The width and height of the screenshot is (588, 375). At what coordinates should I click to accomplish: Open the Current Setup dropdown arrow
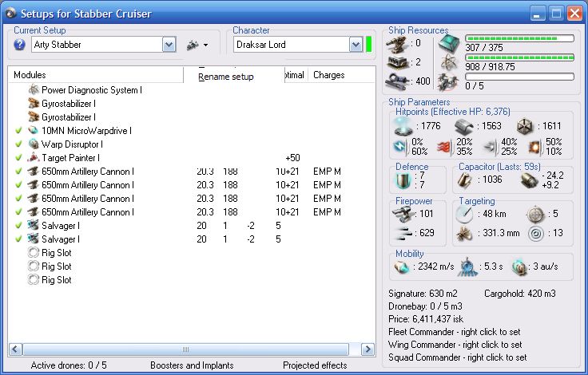[169, 45]
